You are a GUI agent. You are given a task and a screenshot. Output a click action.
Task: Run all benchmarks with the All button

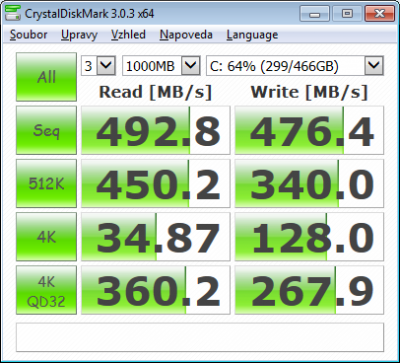(x=46, y=77)
